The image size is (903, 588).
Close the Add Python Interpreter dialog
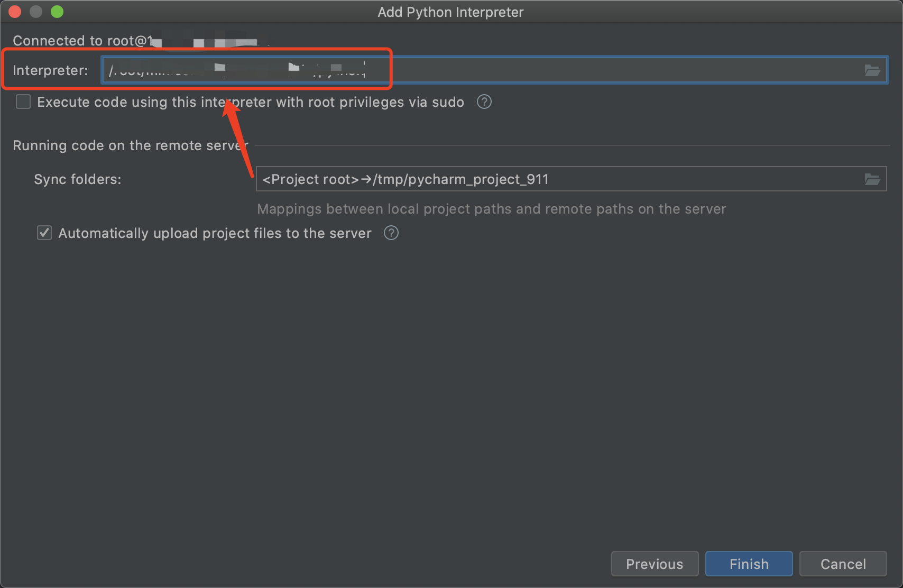pos(14,12)
